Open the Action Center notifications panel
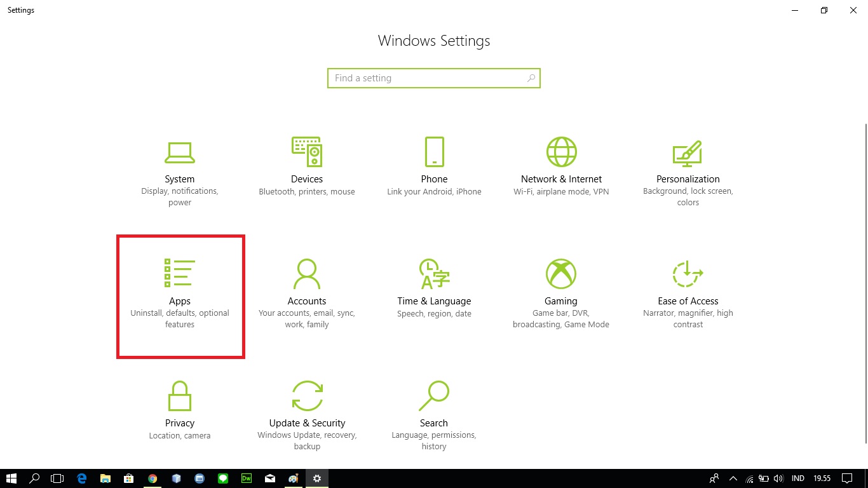Viewport: 868px width, 488px height. click(x=846, y=478)
